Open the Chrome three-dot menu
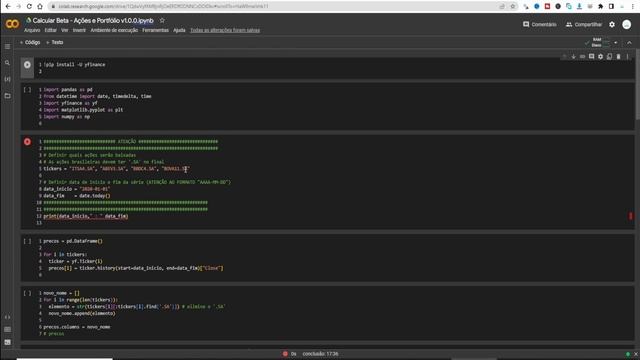 coord(633,7)
